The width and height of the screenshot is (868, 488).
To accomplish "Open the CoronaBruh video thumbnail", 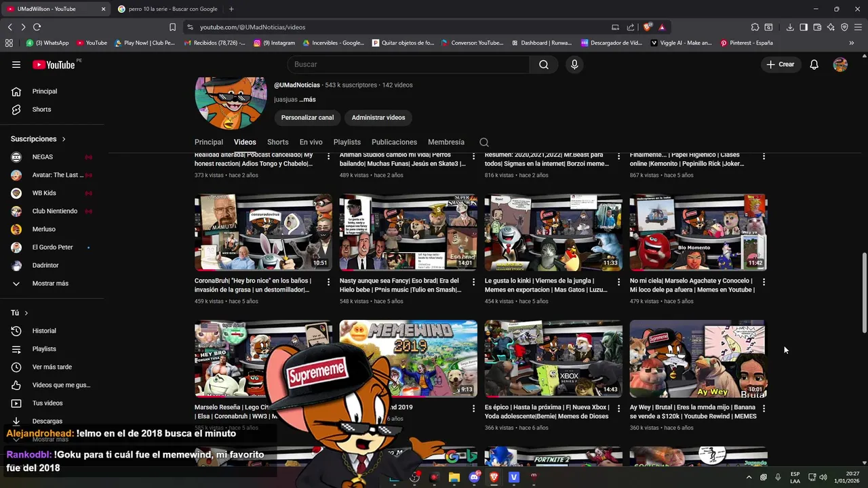I will click(263, 232).
